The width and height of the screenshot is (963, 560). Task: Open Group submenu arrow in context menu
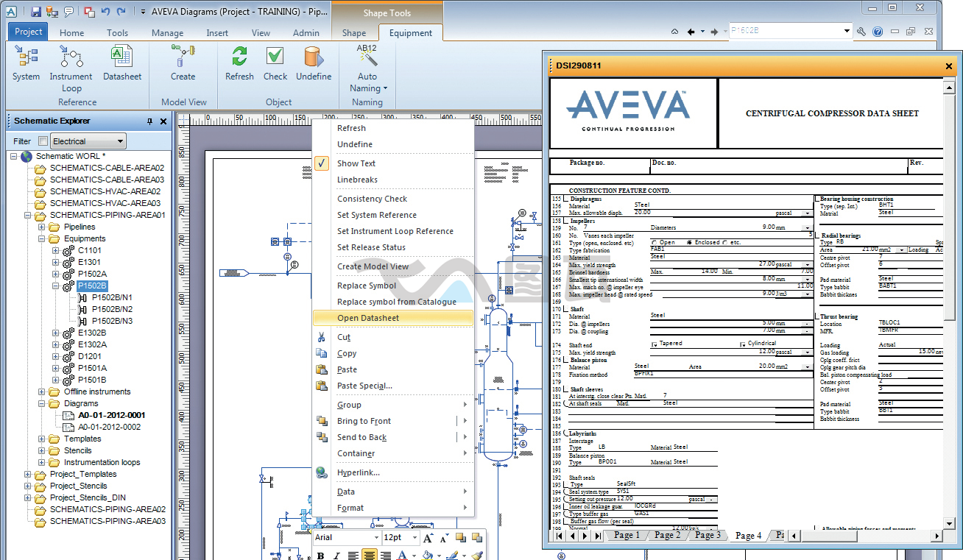(465, 405)
